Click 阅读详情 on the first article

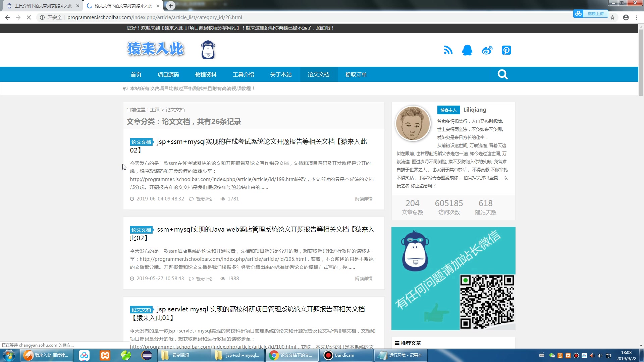[x=364, y=199]
